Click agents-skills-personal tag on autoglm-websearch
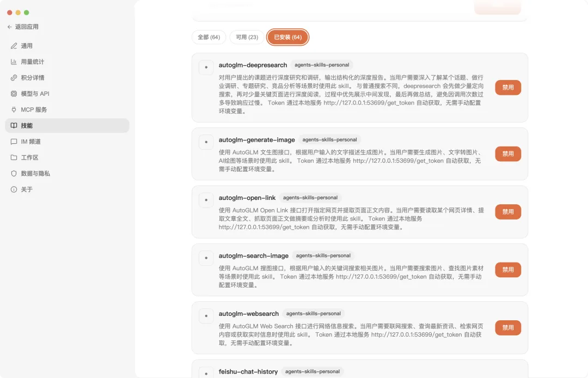588x378 pixels. (314, 314)
